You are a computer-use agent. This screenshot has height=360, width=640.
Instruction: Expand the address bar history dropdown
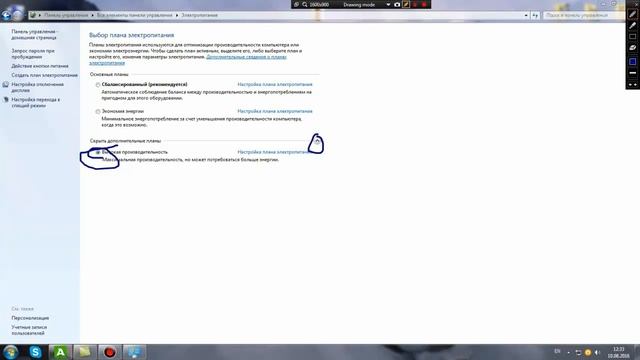coord(526,15)
